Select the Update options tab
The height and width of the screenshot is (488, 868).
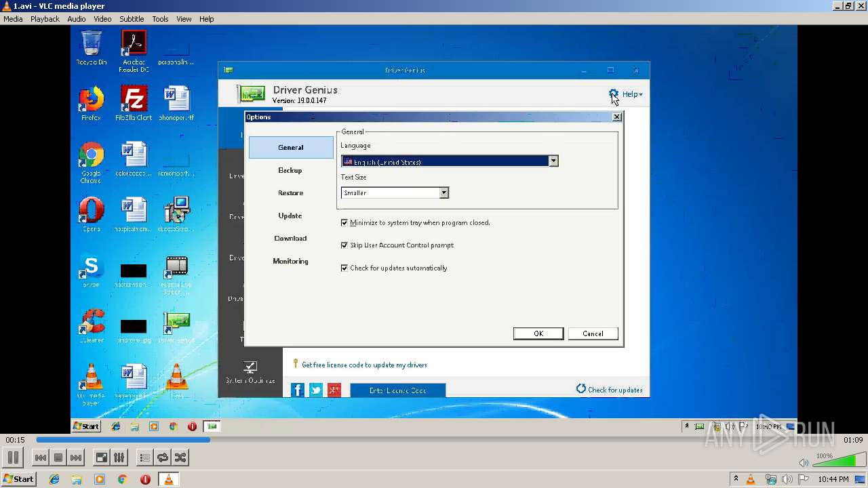pos(290,216)
